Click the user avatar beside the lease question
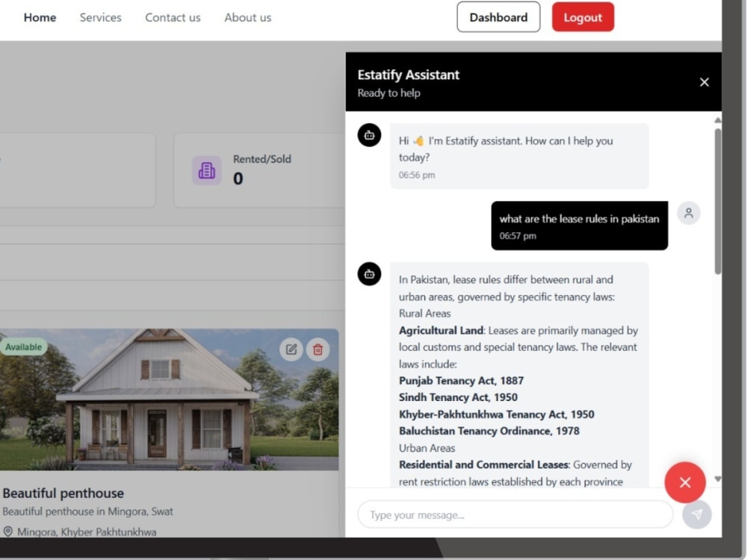This screenshot has height=560, width=747. tap(689, 213)
